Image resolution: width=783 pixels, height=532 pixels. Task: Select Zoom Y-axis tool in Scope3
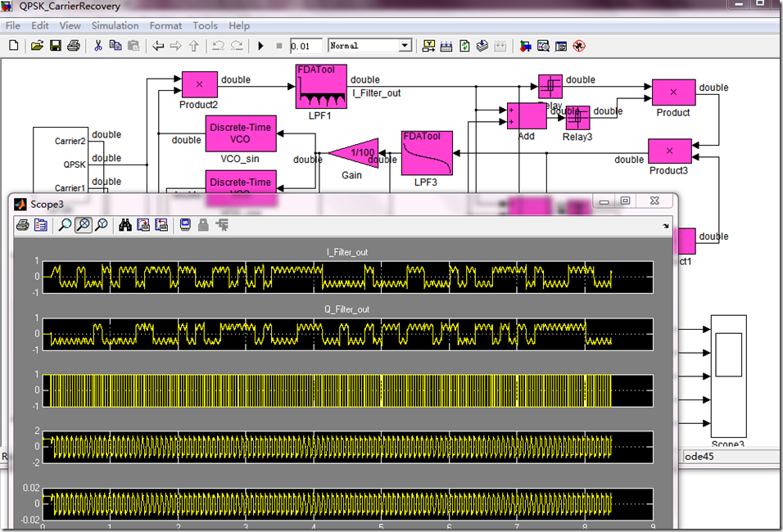[101, 225]
